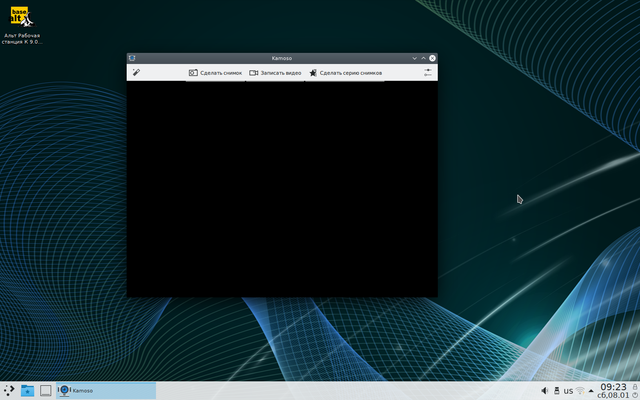Image resolution: width=640 pixels, height=400 pixels.
Task: Select 'Записать видео' to record video
Action: pos(275,73)
